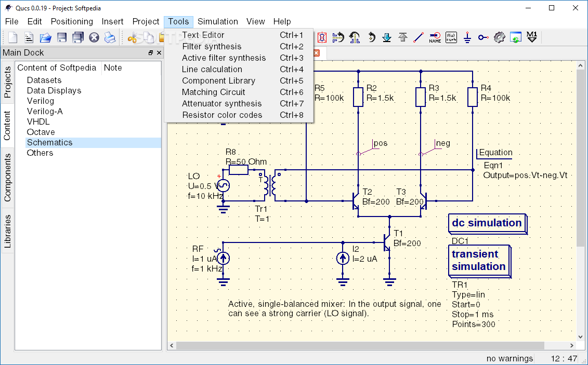Click the horizontal scrollbar right arrow
The height and width of the screenshot is (365, 588).
point(571,345)
